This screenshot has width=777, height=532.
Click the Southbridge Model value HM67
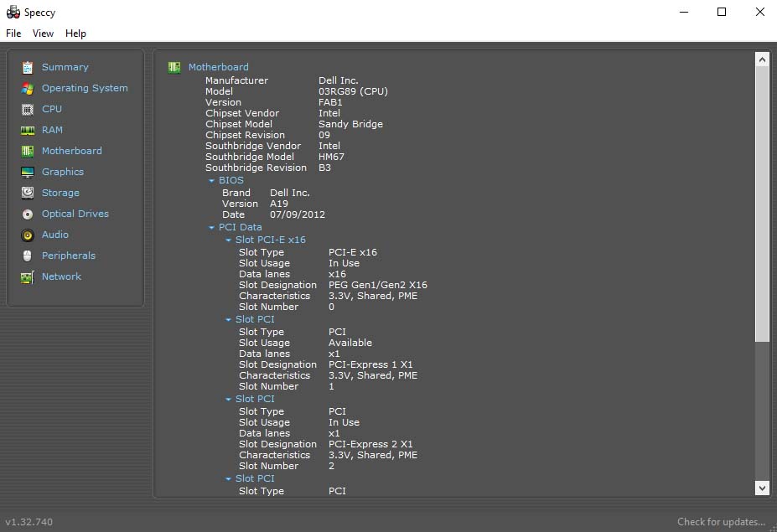[x=332, y=157]
